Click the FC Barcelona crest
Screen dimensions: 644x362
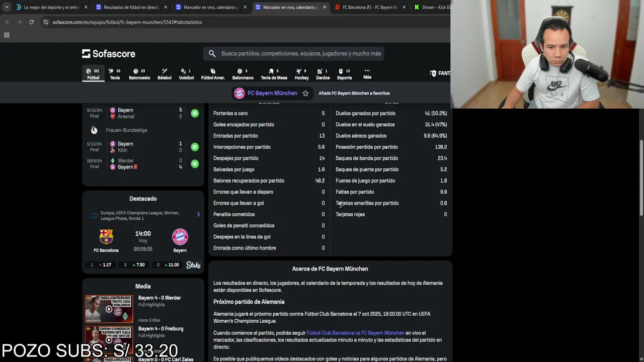point(106,236)
